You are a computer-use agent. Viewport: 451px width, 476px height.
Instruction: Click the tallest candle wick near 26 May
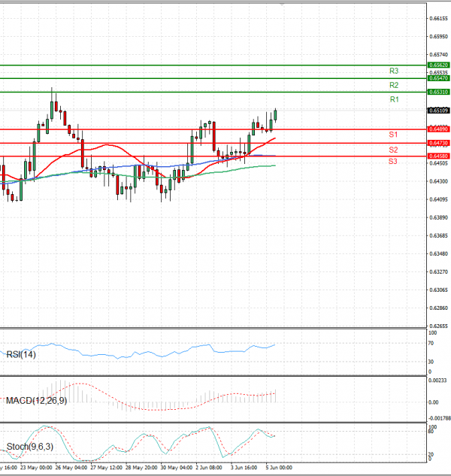[52, 105]
